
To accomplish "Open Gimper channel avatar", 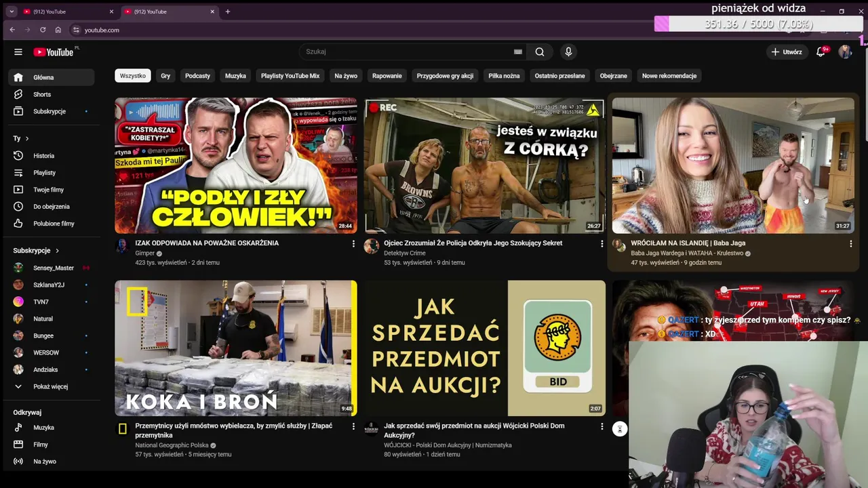I will coord(123,246).
